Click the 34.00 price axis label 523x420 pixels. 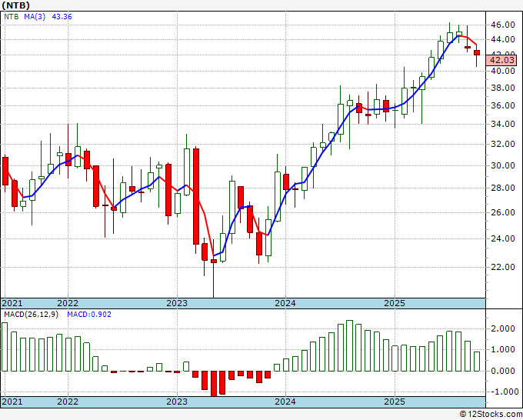pos(502,124)
